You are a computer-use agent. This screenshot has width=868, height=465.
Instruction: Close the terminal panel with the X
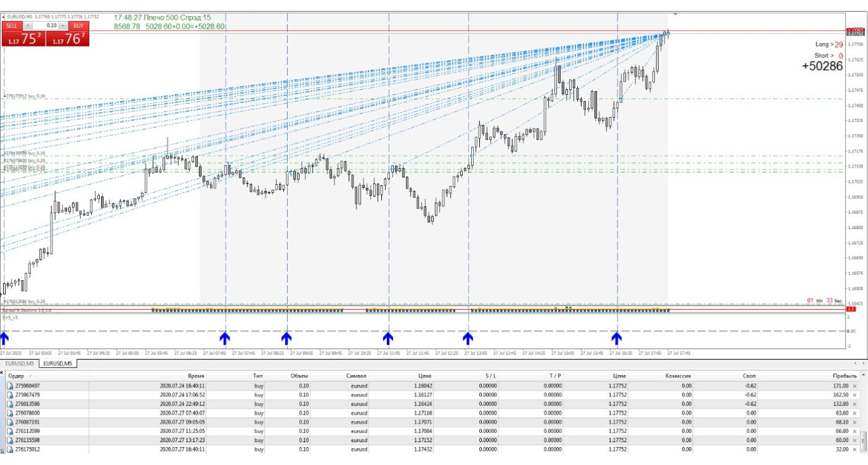(2, 373)
